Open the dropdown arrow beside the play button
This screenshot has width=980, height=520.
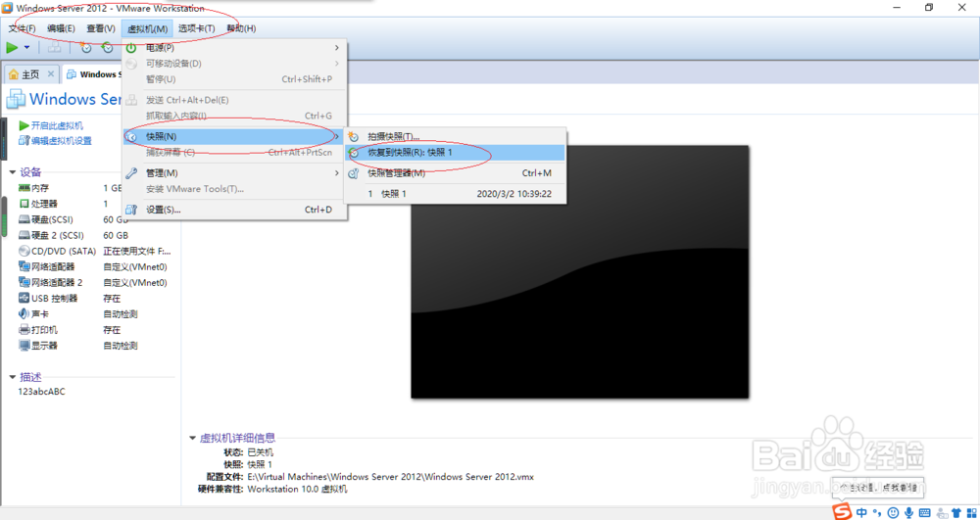click(x=26, y=47)
